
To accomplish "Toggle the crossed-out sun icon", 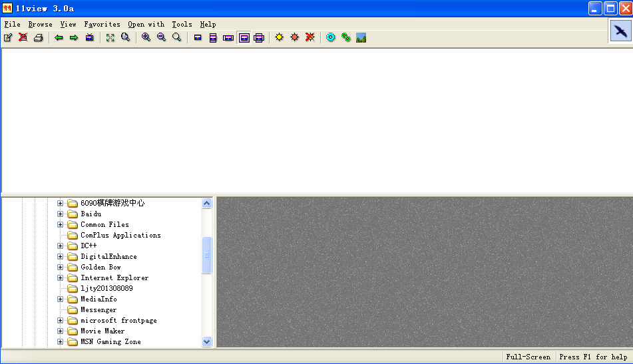I will point(310,38).
